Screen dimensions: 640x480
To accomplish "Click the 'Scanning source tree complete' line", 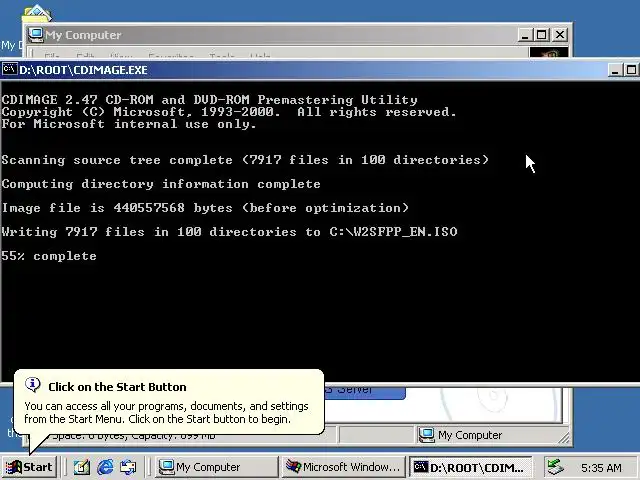I will (x=245, y=160).
